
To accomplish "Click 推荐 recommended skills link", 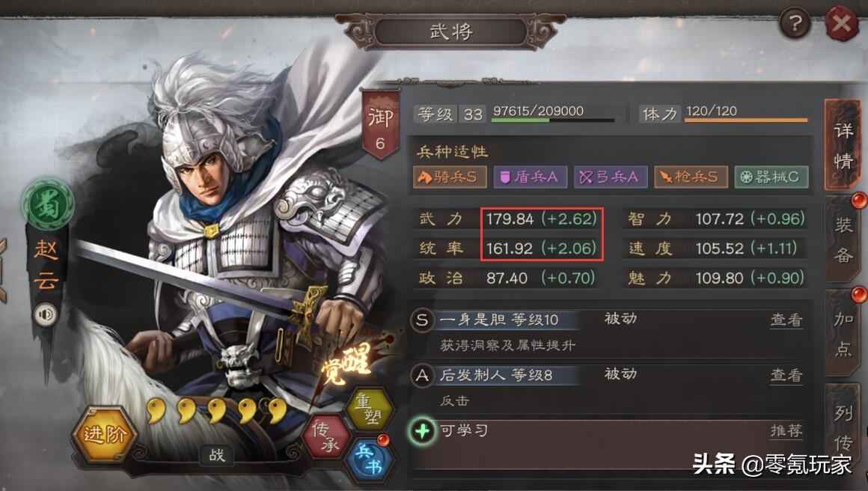I will (x=786, y=430).
